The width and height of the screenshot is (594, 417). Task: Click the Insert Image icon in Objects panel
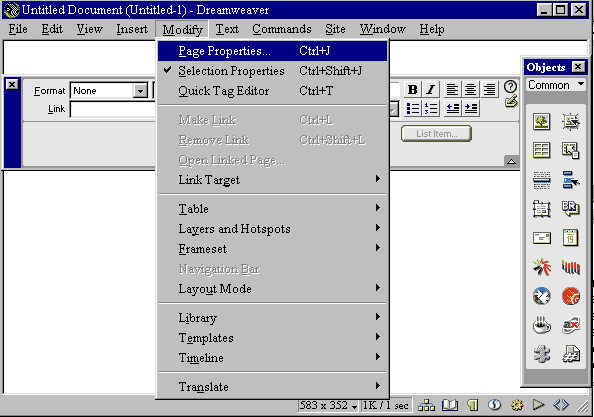(x=542, y=122)
